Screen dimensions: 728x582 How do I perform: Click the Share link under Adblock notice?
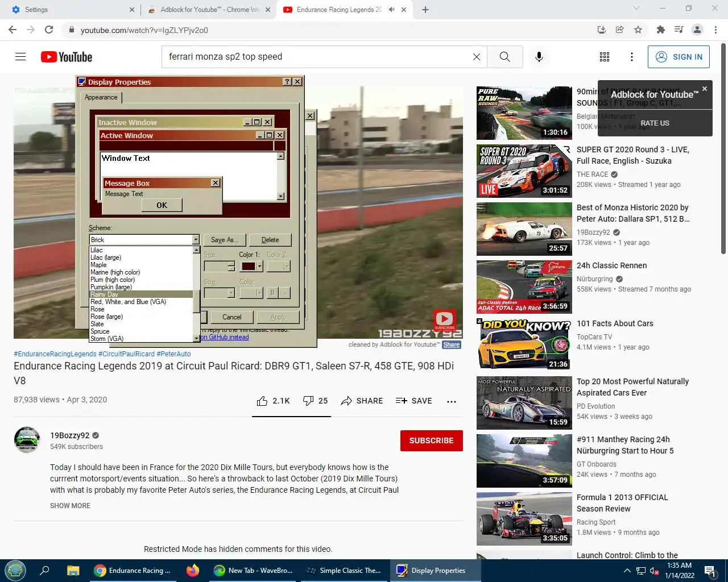452,344
